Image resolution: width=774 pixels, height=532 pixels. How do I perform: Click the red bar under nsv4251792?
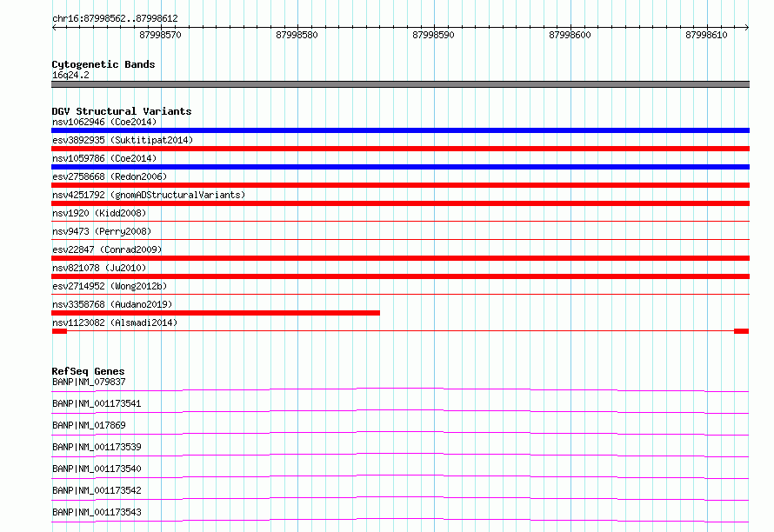(400, 203)
